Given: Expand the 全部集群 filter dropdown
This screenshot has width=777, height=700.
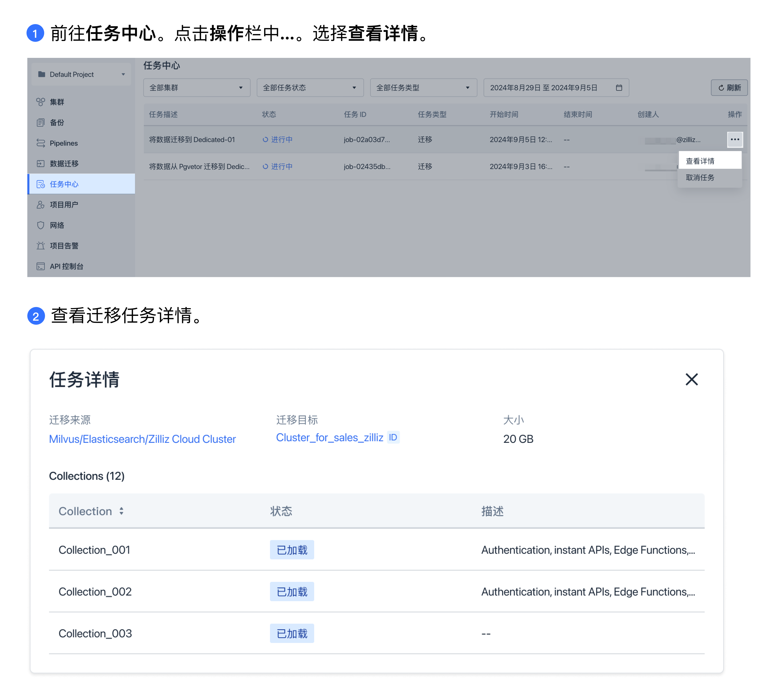Looking at the screenshot, I should (197, 88).
